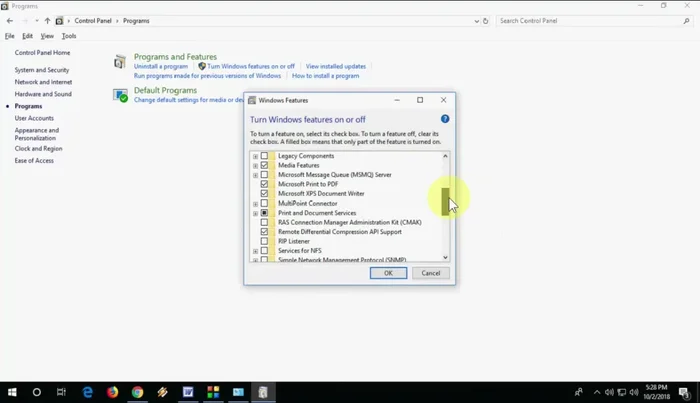Viewport: 700px width, 403px height.
Task: Open Microsoft Edge from the taskbar
Action: pos(87,392)
